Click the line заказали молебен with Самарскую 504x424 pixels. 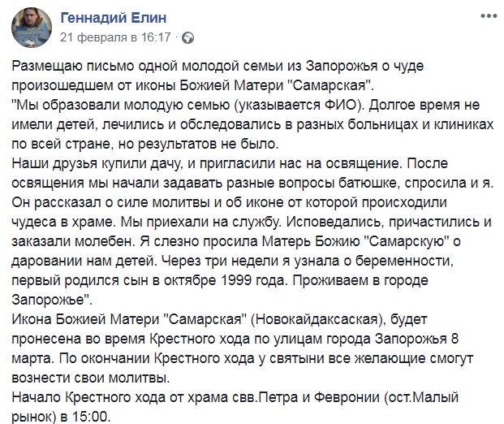pos(236,241)
